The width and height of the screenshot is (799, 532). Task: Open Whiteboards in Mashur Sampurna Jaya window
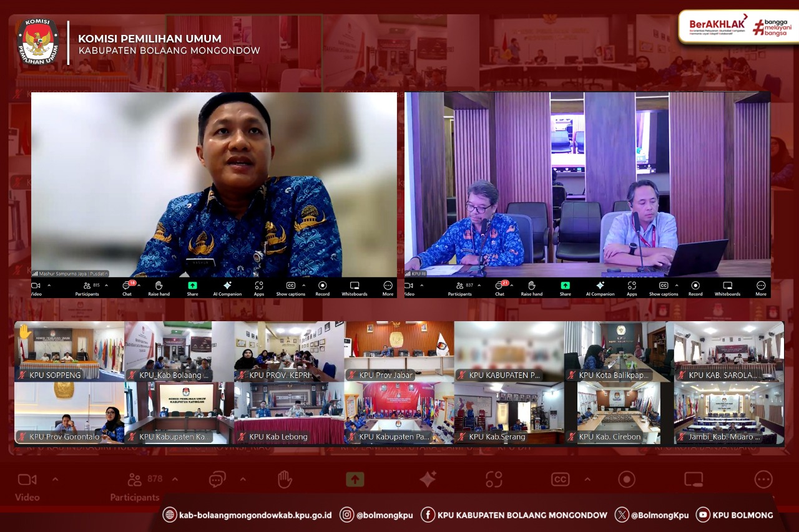[x=354, y=287]
